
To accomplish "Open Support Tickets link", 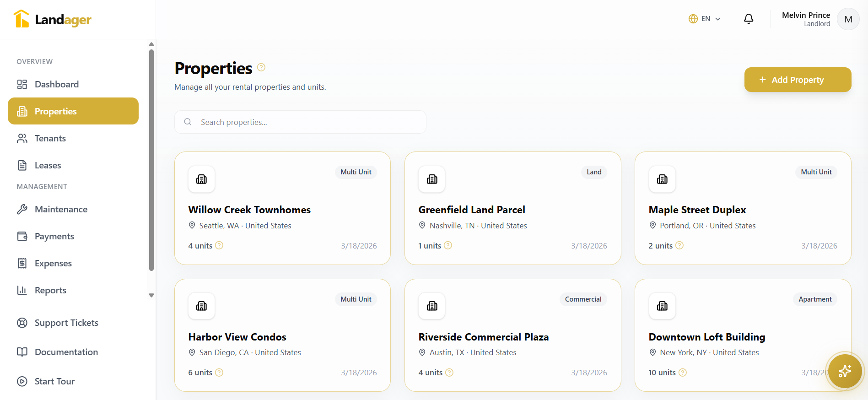I will (66, 323).
